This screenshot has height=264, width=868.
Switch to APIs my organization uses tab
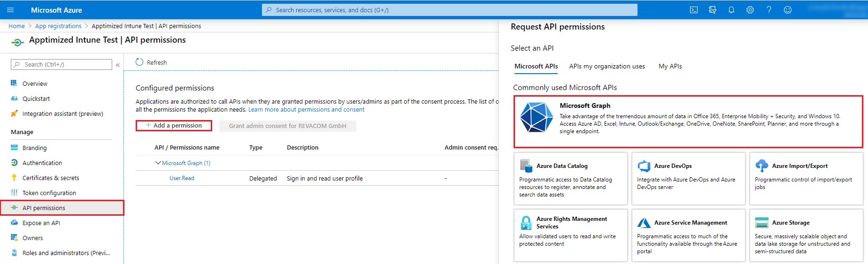[x=607, y=66]
